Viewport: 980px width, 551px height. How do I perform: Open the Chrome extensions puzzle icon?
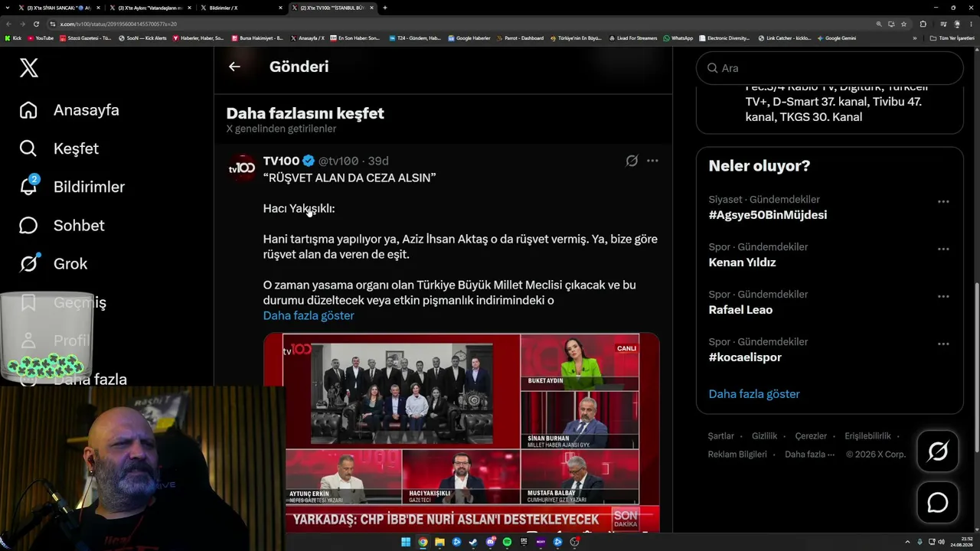[923, 24]
